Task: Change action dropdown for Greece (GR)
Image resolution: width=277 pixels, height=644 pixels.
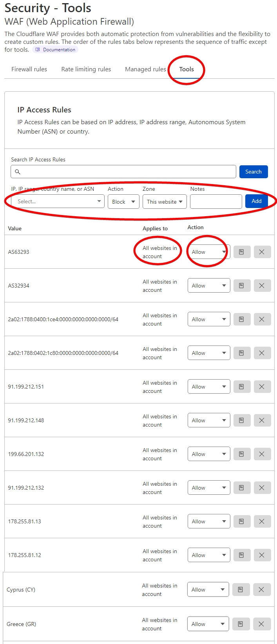Action: [208, 624]
